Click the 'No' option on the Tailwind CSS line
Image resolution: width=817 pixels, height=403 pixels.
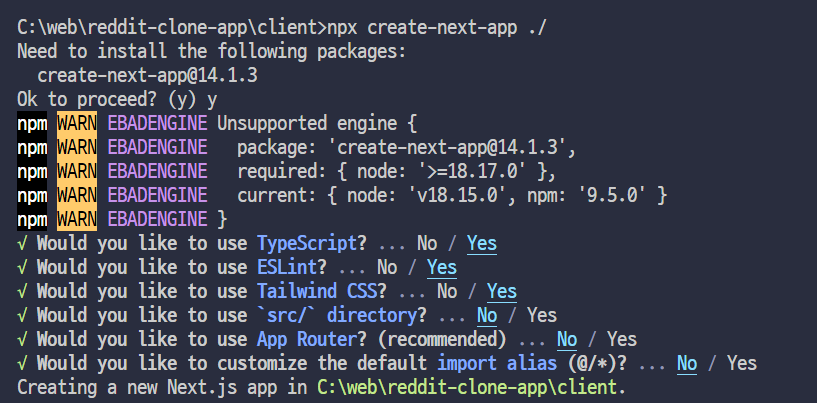click(447, 291)
